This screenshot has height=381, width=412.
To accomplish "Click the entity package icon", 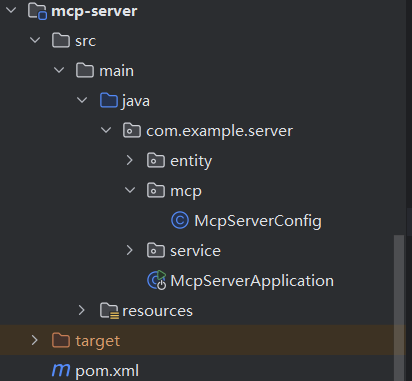I will pyautogui.click(x=156, y=160).
